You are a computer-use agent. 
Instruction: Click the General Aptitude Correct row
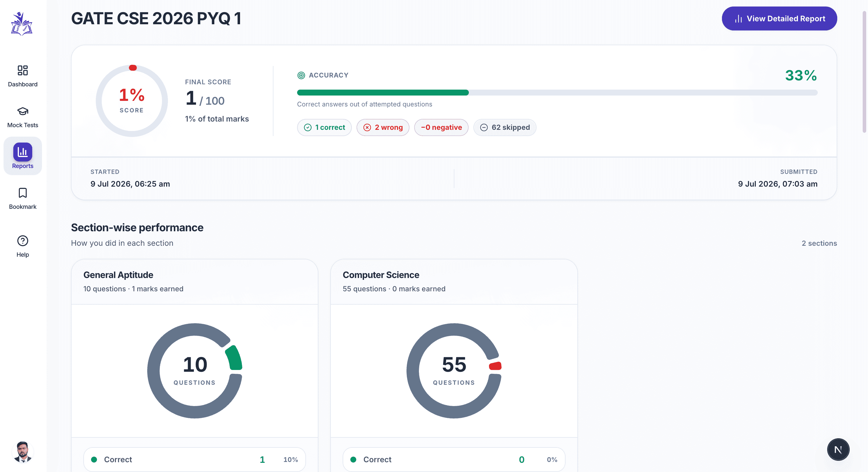[x=195, y=460]
